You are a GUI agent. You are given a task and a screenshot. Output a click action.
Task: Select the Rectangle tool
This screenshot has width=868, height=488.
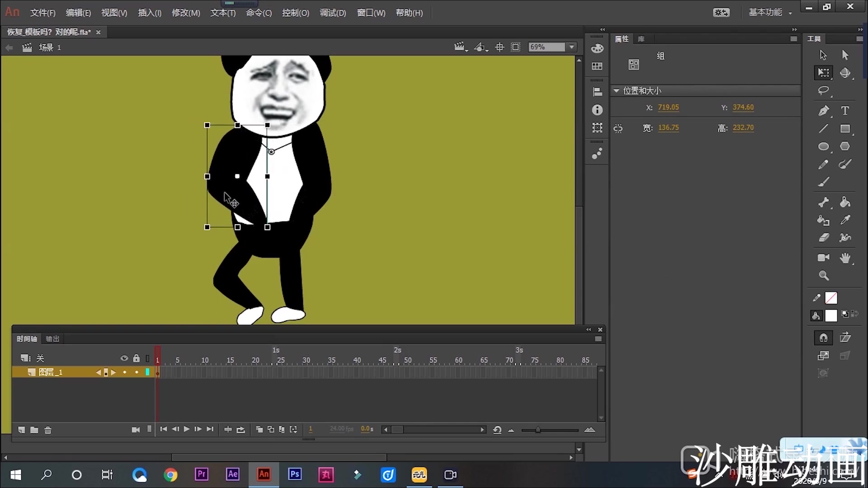(x=845, y=129)
